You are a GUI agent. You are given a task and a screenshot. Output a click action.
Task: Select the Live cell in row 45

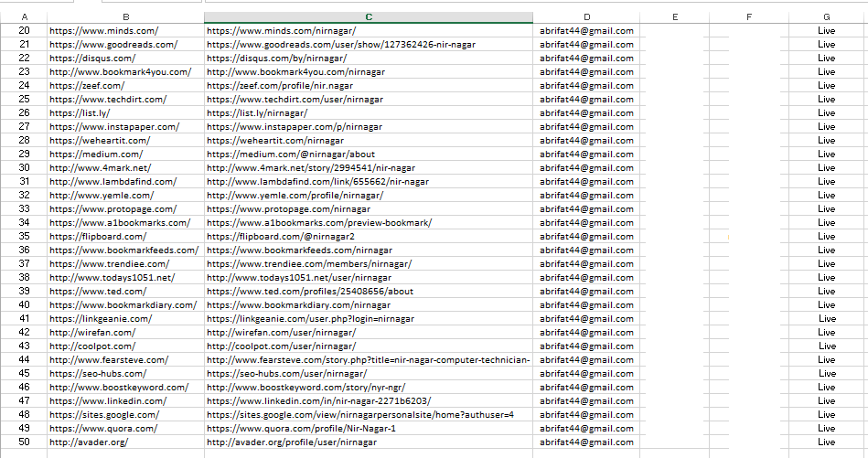point(826,373)
